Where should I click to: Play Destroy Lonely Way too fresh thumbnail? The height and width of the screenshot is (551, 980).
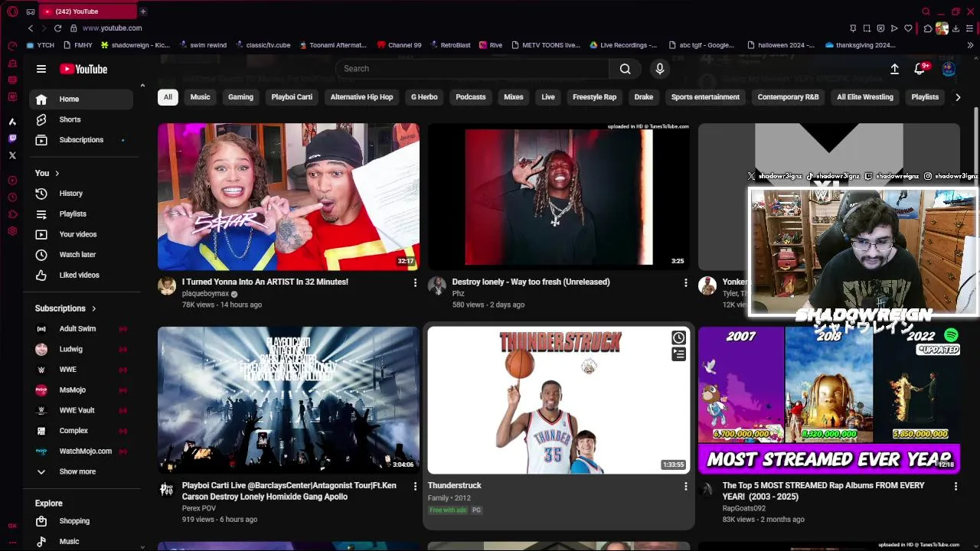(x=559, y=197)
